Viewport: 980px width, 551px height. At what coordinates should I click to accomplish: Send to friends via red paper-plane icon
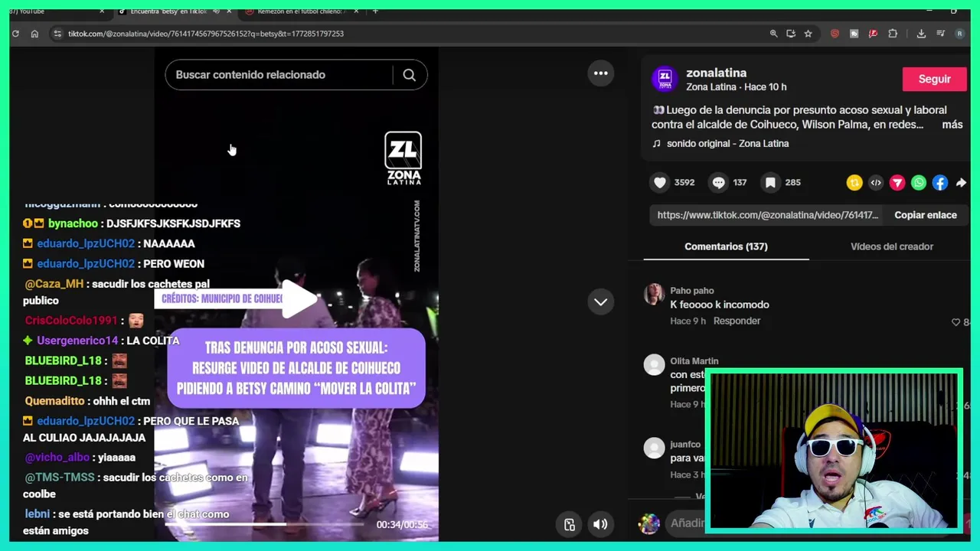(897, 183)
